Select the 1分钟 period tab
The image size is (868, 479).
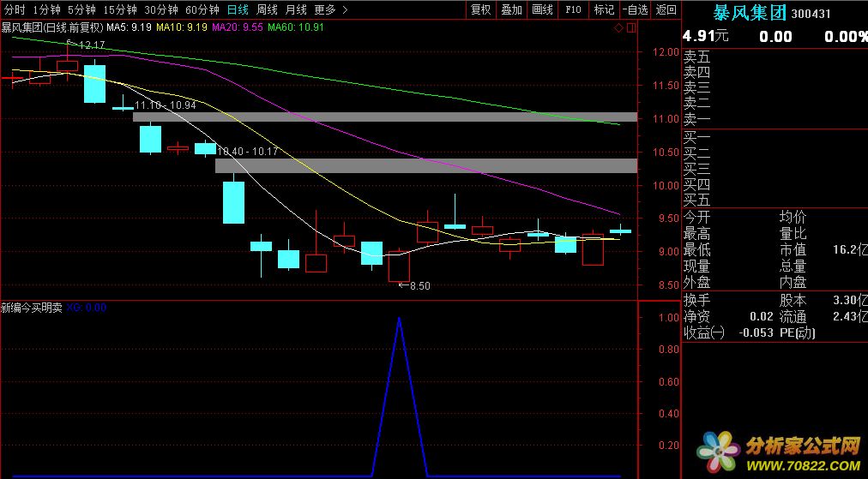pos(46,9)
